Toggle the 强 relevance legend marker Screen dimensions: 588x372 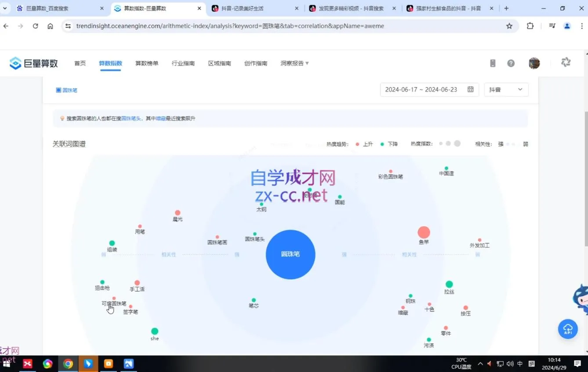[500, 144]
